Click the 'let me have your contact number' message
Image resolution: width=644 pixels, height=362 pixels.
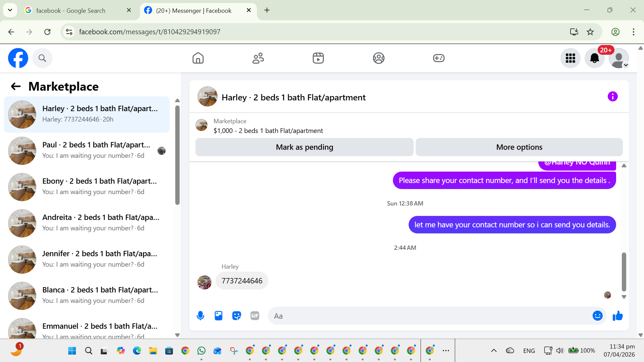(x=512, y=225)
